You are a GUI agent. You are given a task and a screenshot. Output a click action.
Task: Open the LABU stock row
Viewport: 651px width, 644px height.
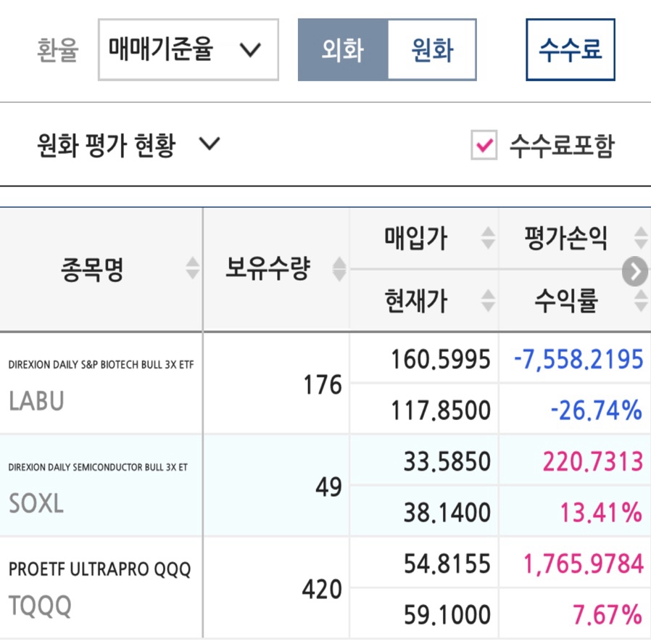[325, 383]
